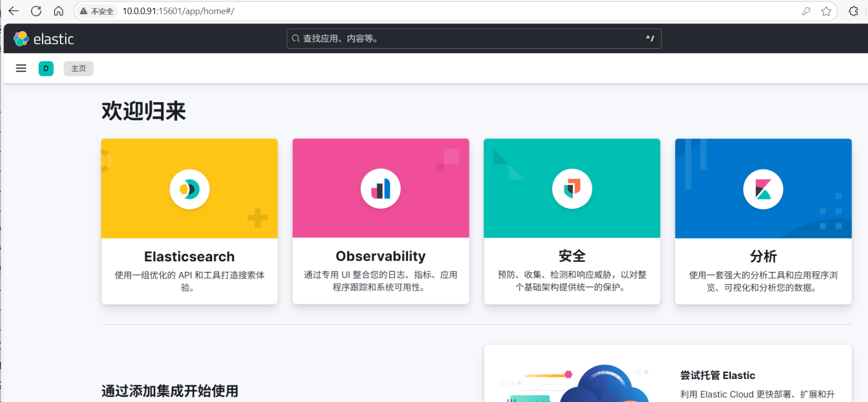This screenshot has width=868, height=402.
Task: Click the Elasticsearch circular icon
Action: coord(189,189)
